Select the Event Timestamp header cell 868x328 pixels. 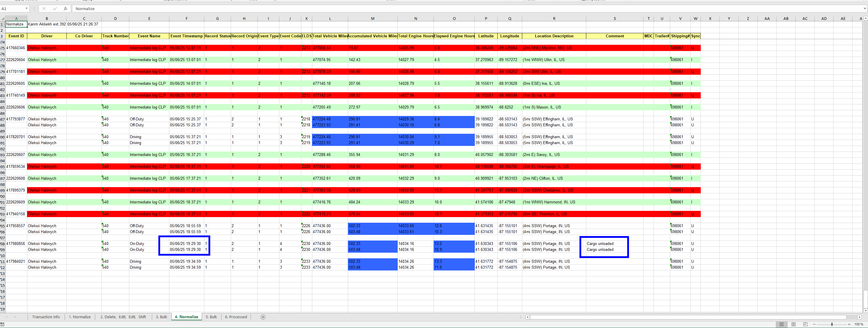186,36
